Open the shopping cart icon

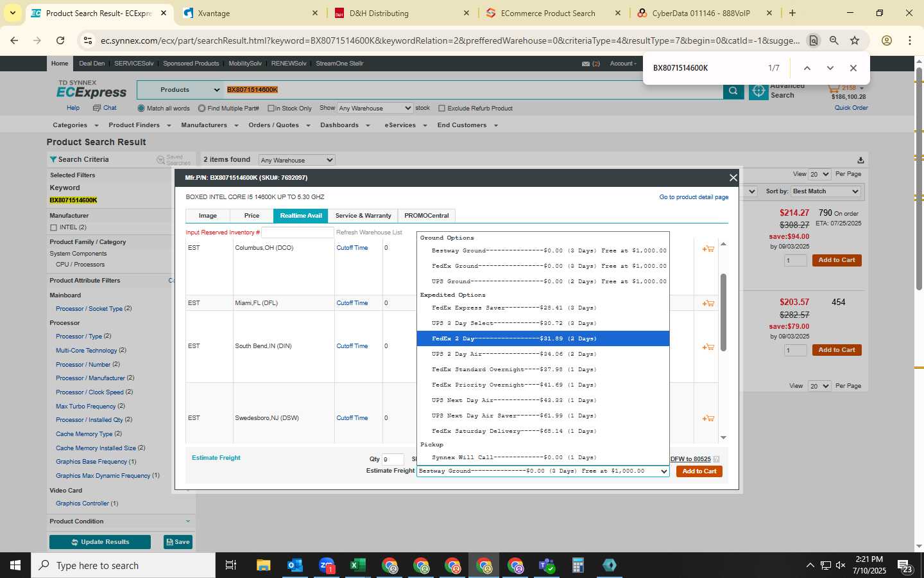[x=834, y=87]
